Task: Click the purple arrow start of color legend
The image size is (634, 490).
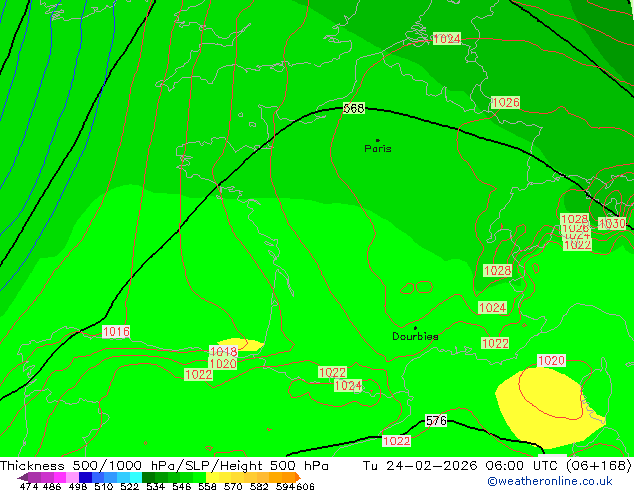Action: 23,477
